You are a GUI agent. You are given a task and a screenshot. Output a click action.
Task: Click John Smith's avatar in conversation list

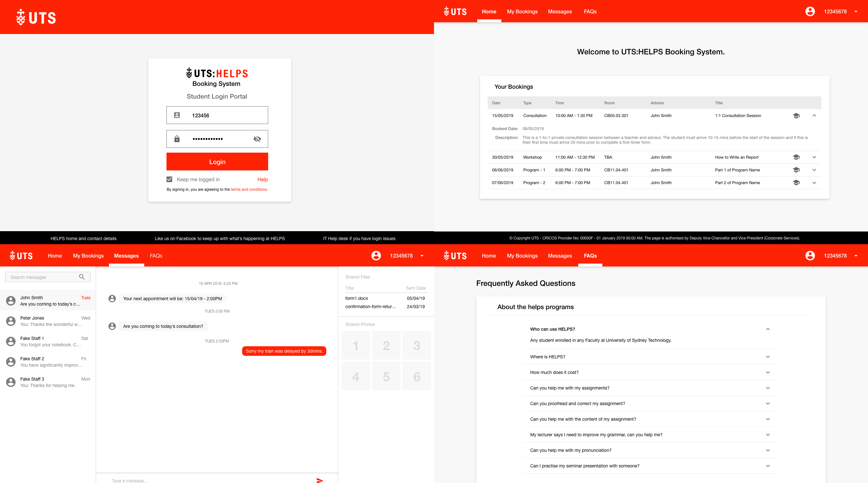point(11,300)
